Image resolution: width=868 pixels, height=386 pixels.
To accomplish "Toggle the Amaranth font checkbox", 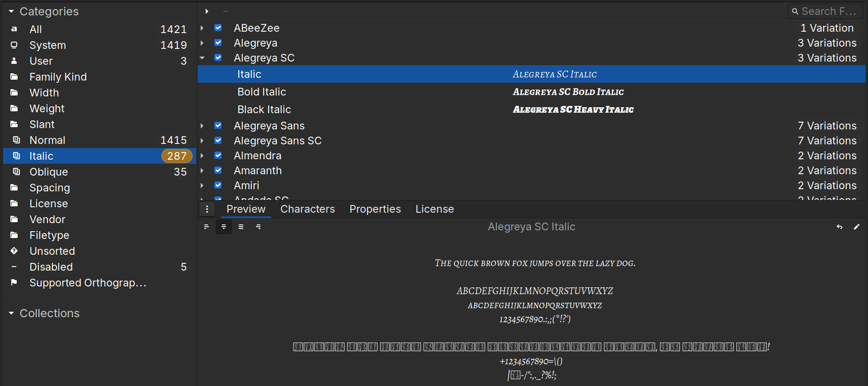I will coord(218,170).
